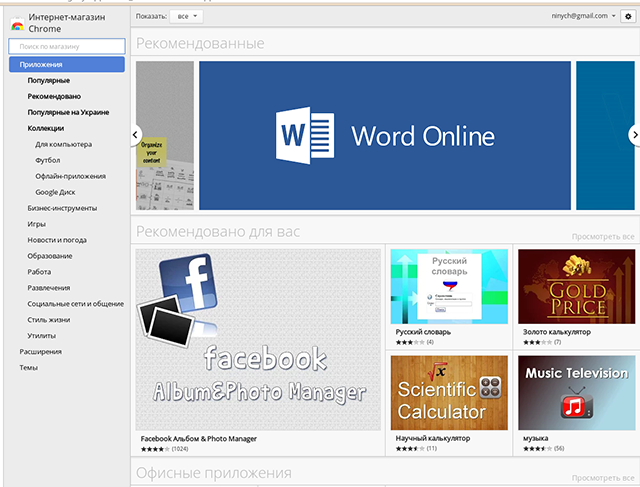Select Популярные in the sidebar

point(49,80)
